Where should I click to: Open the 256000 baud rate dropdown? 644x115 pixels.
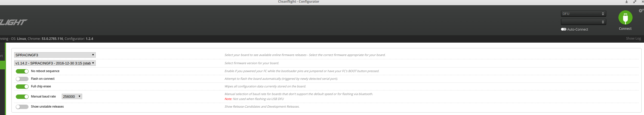click(72, 96)
